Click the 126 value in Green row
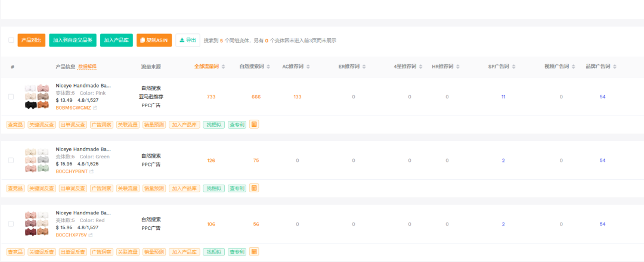This screenshot has height=262, width=644. pos(211,160)
